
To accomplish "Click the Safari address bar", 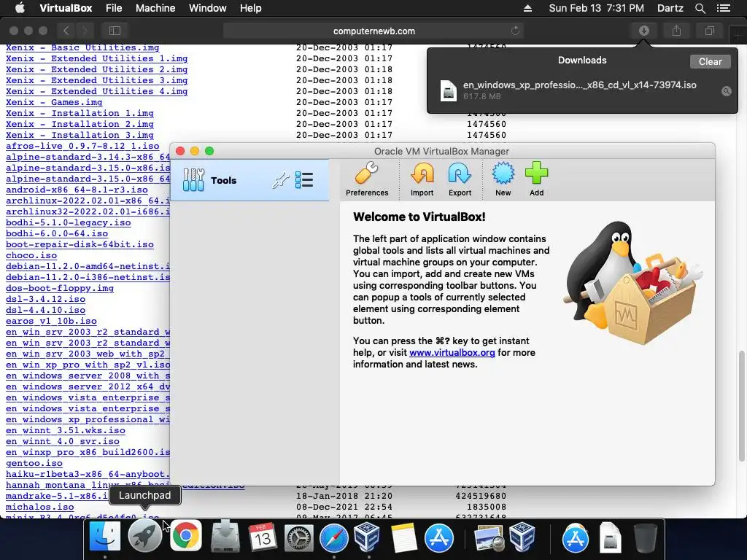I will (374, 31).
